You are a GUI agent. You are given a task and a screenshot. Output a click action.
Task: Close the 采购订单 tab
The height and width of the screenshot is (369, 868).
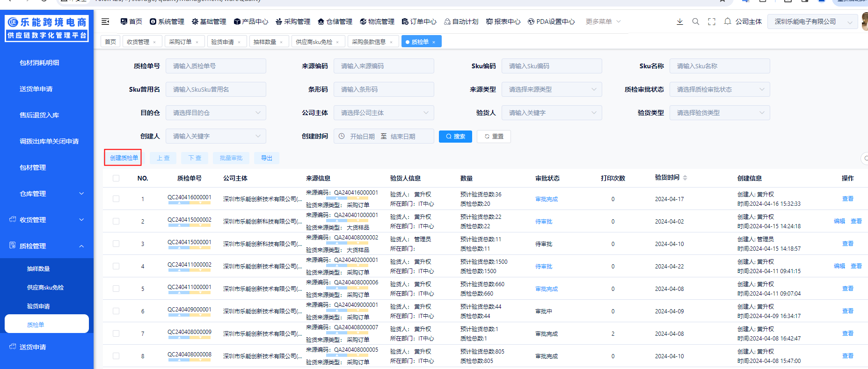tap(197, 42)
